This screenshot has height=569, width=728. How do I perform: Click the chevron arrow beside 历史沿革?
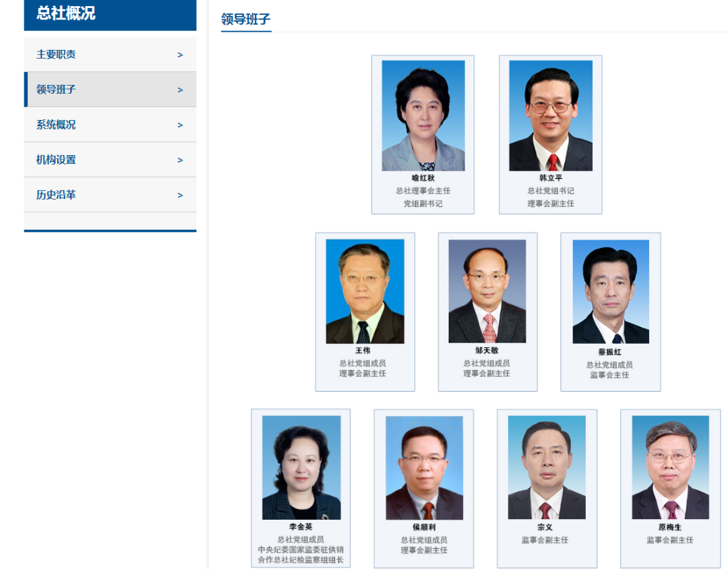(x=180, y=195)
